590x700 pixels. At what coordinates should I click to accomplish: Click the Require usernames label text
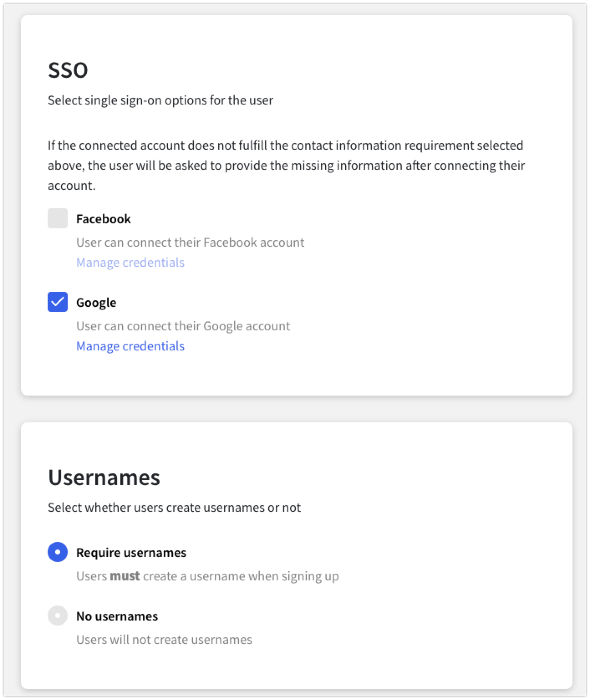pyautogui.click(x=131, y=552)
